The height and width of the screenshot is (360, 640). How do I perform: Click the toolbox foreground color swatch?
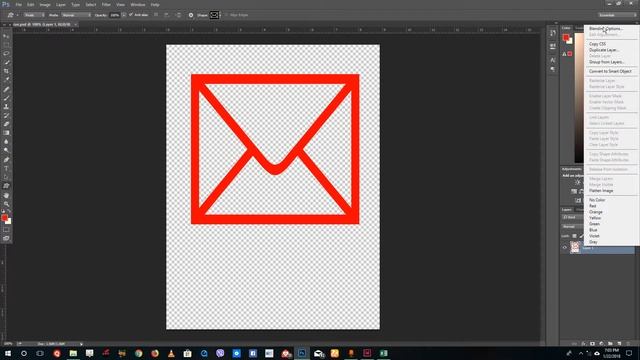point(4,218)
